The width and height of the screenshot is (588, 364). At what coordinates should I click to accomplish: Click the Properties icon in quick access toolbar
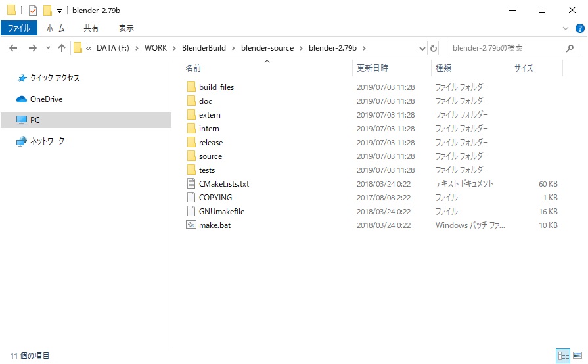[x=33, y=10]
